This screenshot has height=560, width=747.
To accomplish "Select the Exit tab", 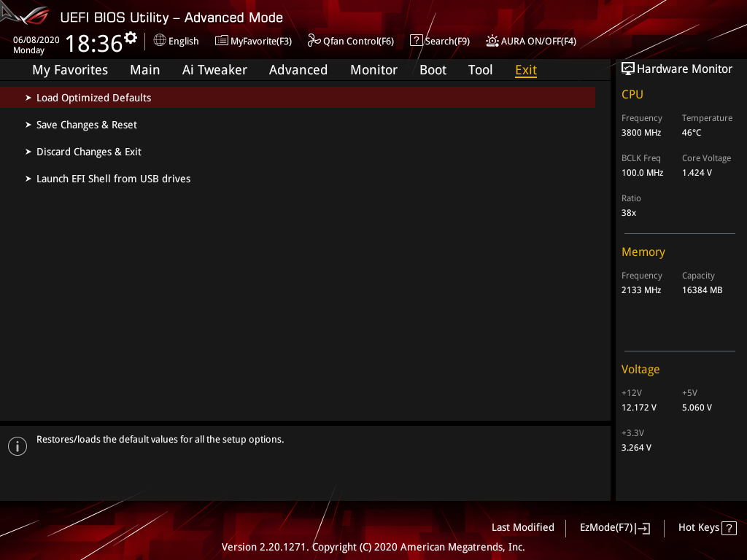I will (526, 70).
